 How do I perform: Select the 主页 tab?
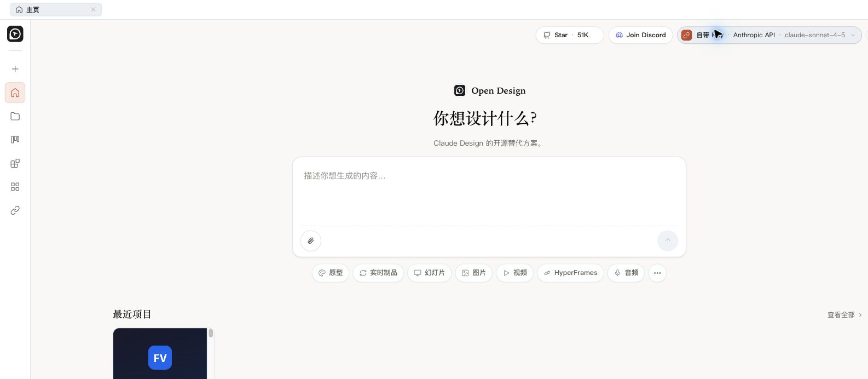coord(56,10)
